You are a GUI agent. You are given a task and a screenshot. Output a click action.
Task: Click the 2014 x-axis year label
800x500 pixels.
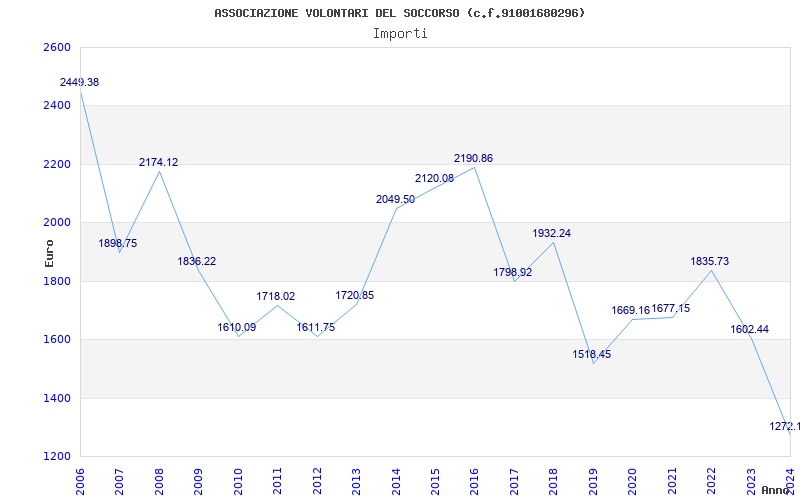click(x=395, y=482)
